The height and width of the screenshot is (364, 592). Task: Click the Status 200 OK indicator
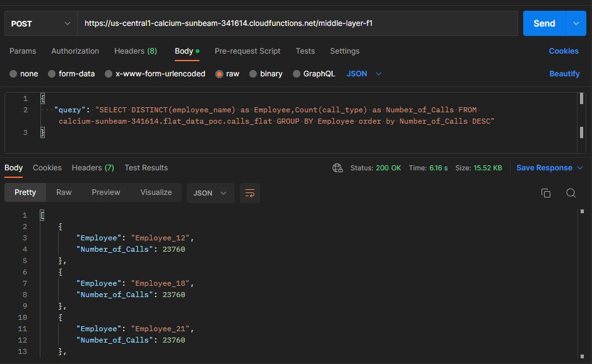[376, 168]
